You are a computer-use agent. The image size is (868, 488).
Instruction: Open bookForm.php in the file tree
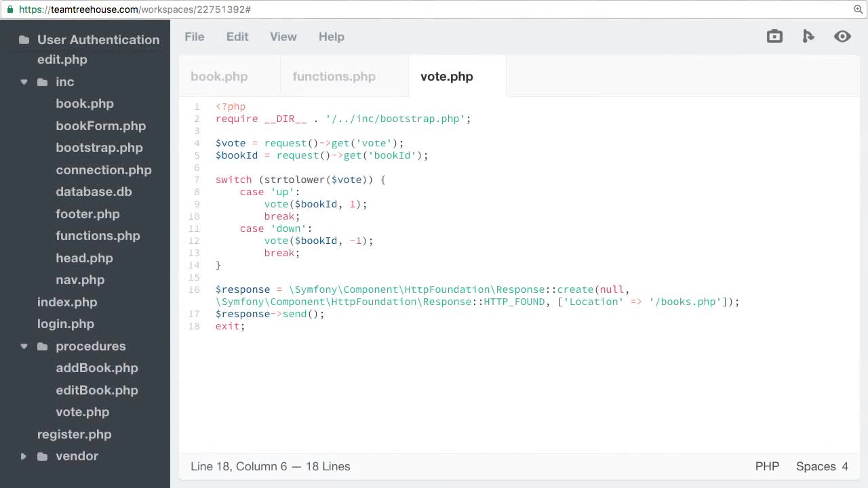click(101, 126)
